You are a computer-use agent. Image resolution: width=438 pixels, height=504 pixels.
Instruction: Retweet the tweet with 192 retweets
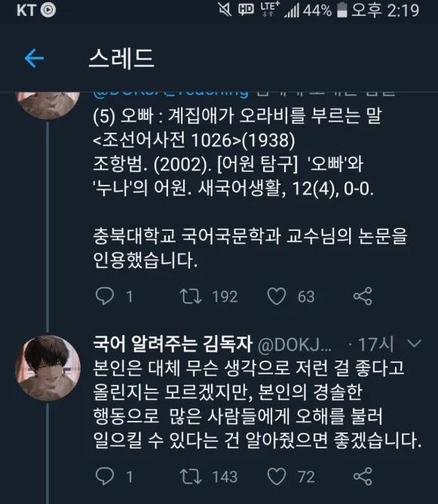(191, 296)
